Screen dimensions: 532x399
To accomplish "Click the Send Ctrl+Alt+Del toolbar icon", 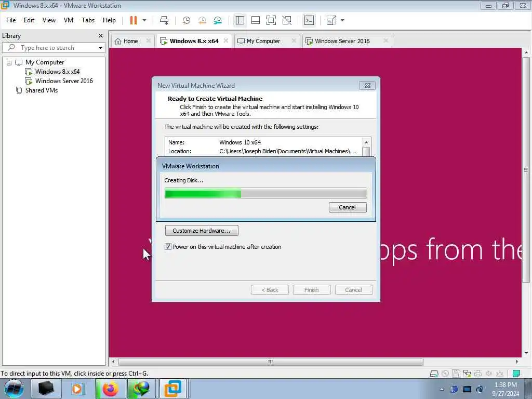I will click(164, 20).
